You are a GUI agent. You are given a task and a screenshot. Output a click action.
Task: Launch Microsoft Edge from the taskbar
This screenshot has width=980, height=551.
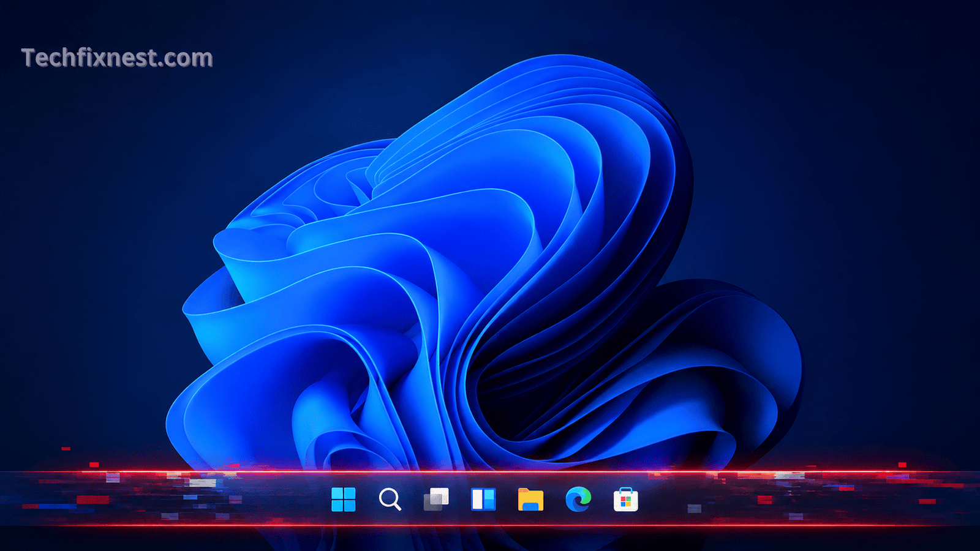click(578, 499)
